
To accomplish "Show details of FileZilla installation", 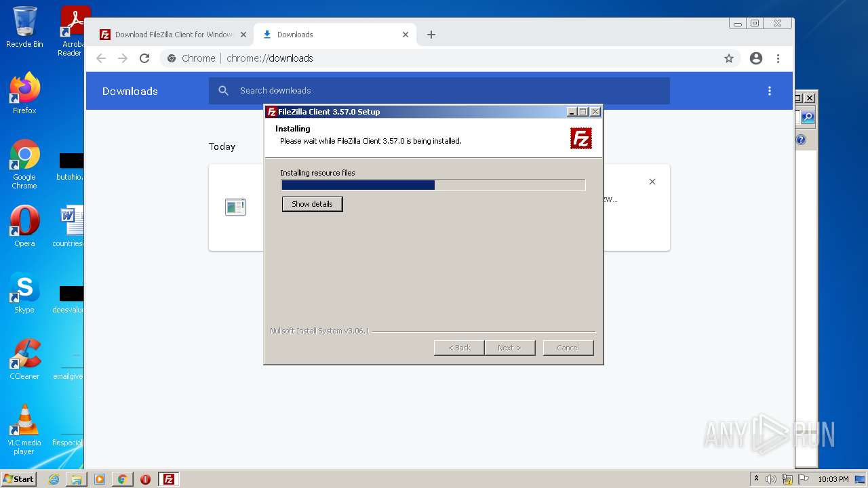I will tap(312, 204).
